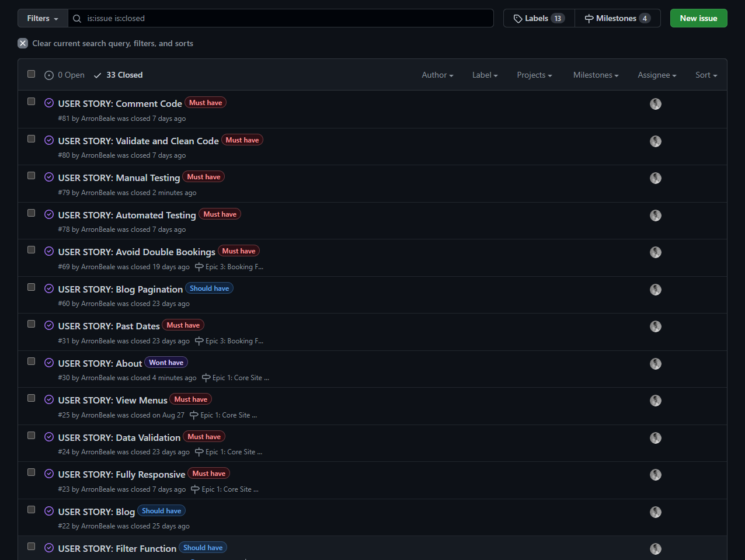
Task: Click assignee avatar on Past Dates row
Action: (656, 326)
